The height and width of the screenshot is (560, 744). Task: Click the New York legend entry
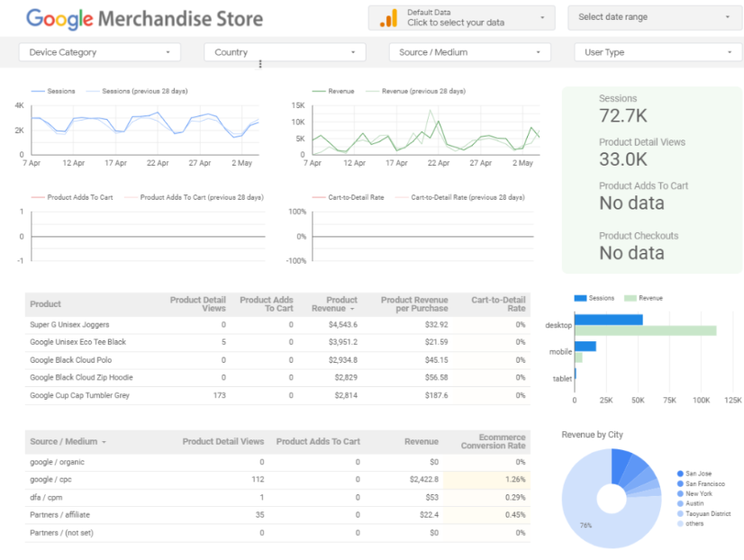(x=694, y=493)
